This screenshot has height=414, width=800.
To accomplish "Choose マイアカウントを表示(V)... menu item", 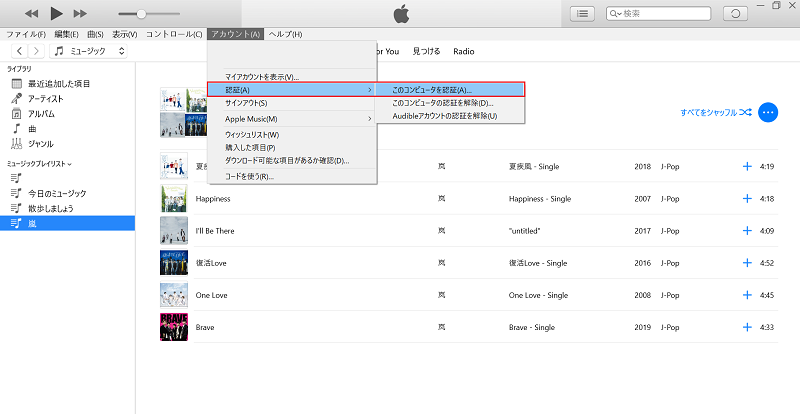I will (x=292, y=77).
